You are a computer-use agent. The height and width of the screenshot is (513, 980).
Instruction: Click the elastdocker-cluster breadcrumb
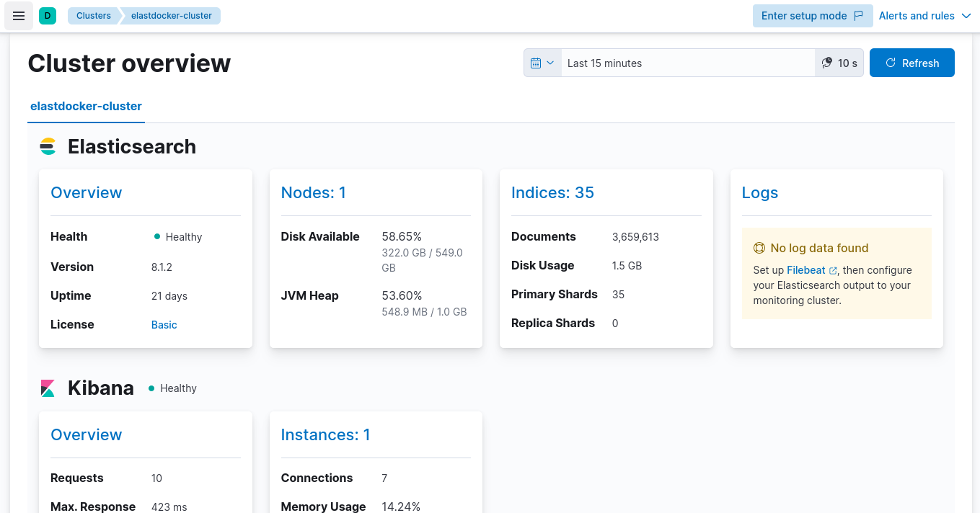171,14
